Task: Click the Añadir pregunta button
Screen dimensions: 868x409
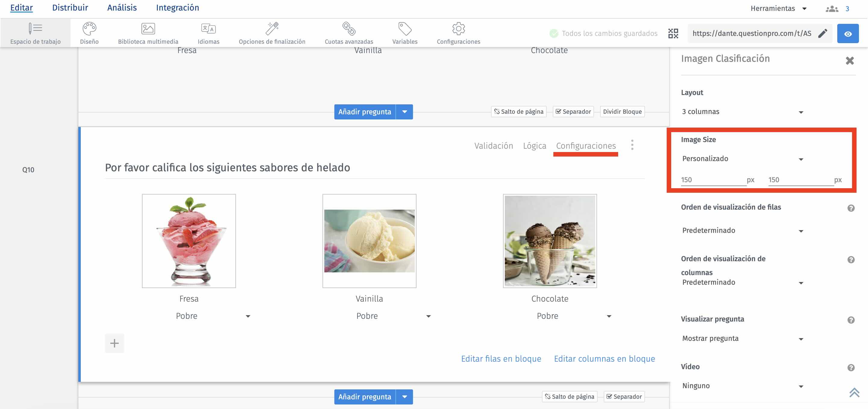Action: (365, 112)
